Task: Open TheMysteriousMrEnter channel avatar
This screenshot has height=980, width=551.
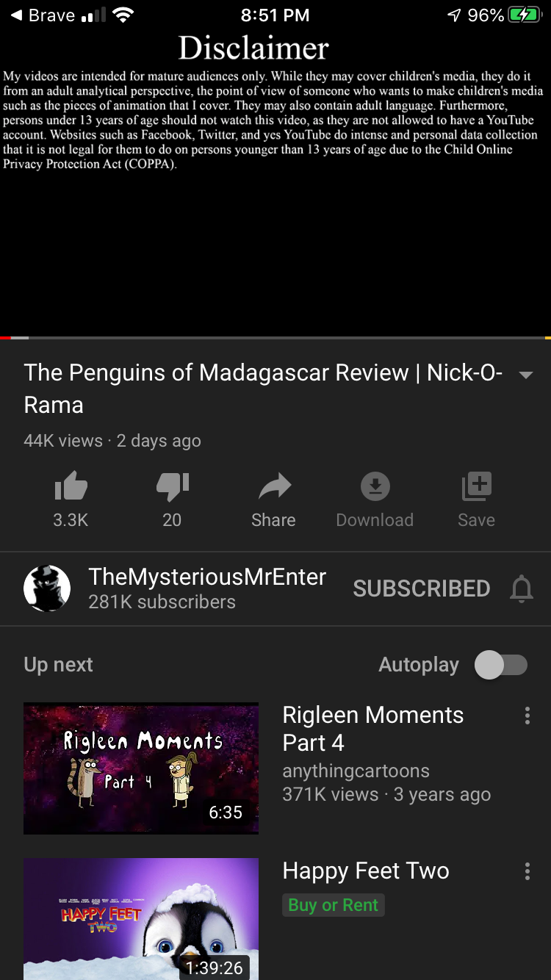Action: (47, 588)
